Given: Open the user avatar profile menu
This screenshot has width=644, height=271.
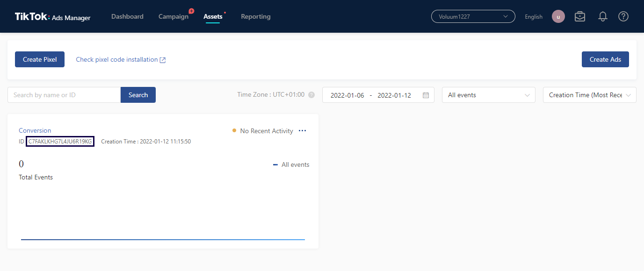Looking at the screenshot, I should pos(558,17).
